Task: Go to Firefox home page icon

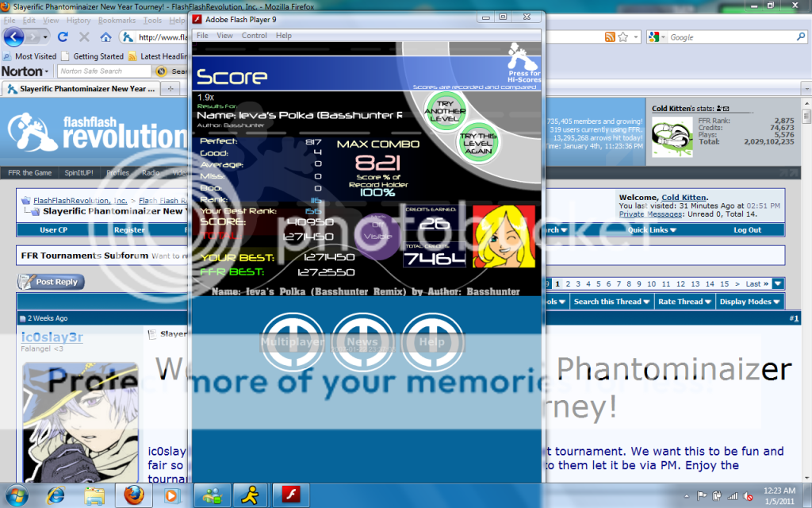Action: click(x=105, y=37)
